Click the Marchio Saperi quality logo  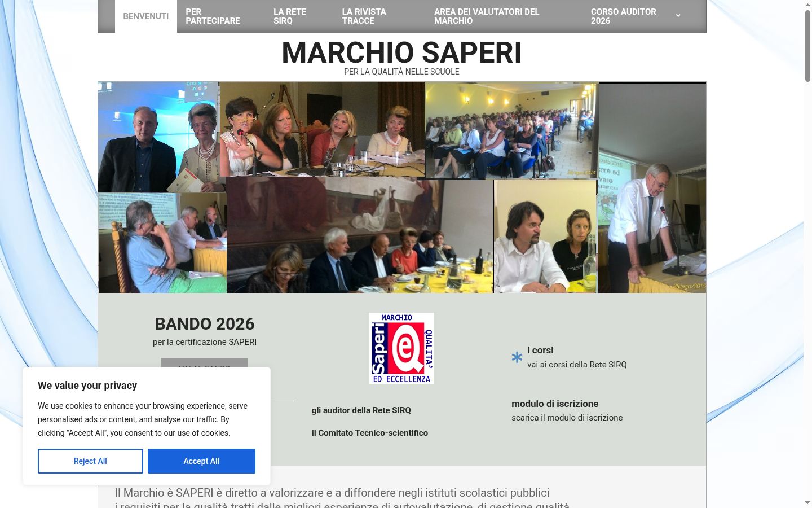click(401, 348)
